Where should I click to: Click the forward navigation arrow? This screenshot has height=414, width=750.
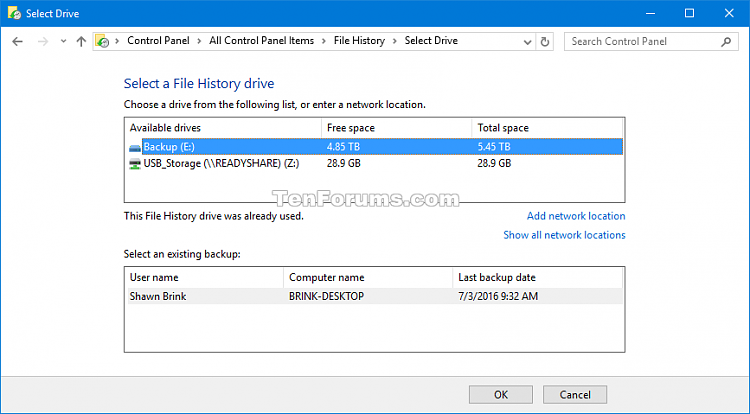pos(43,42)
